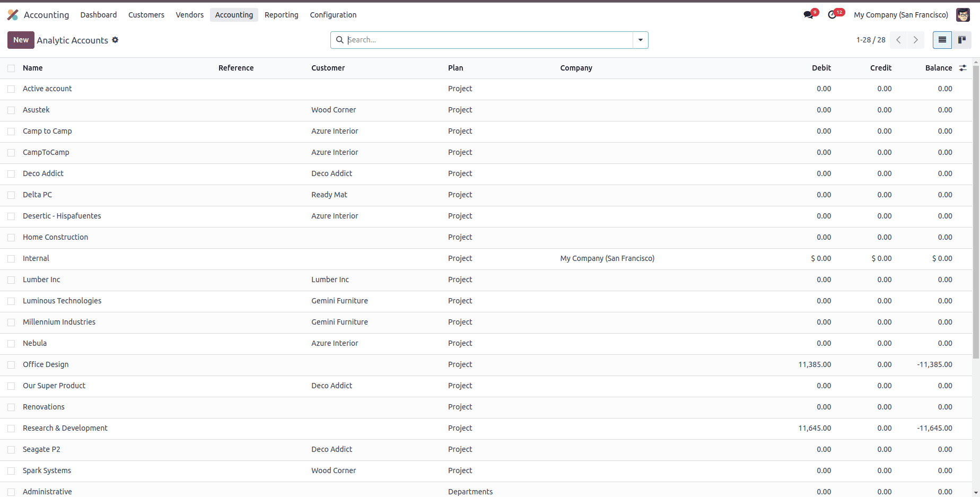
Task: Create a New analytic account
Action: [21, 40]
